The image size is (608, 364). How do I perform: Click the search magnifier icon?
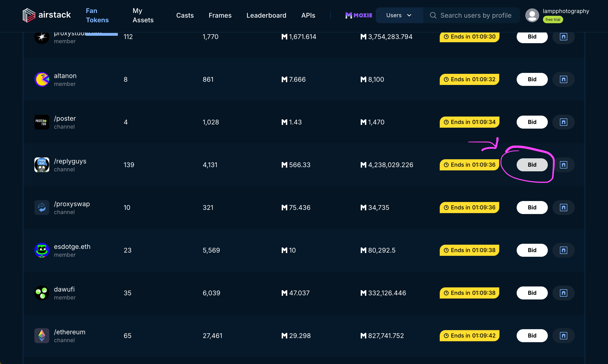(433, 16)
